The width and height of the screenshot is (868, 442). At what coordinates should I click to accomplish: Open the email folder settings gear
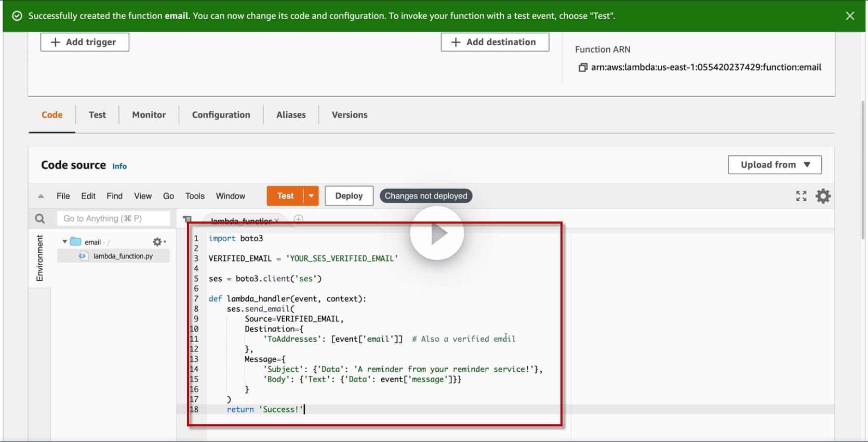click(158, 242)
